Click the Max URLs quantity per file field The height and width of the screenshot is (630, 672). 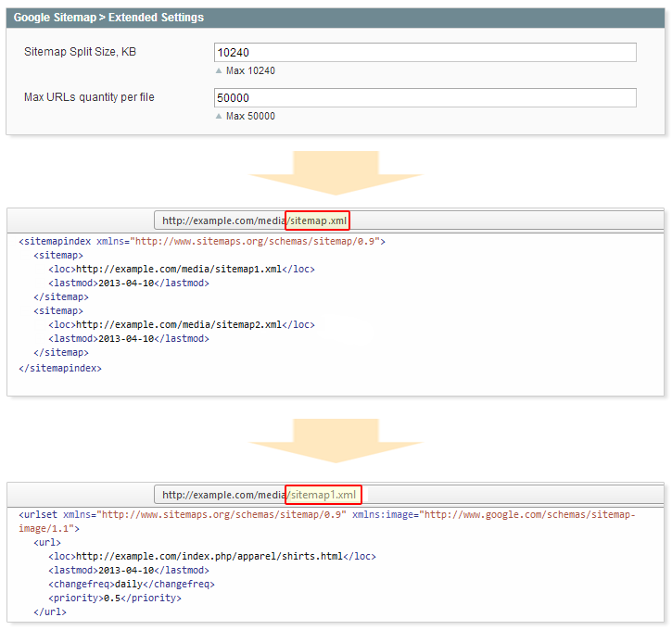[x=425, y=98]
